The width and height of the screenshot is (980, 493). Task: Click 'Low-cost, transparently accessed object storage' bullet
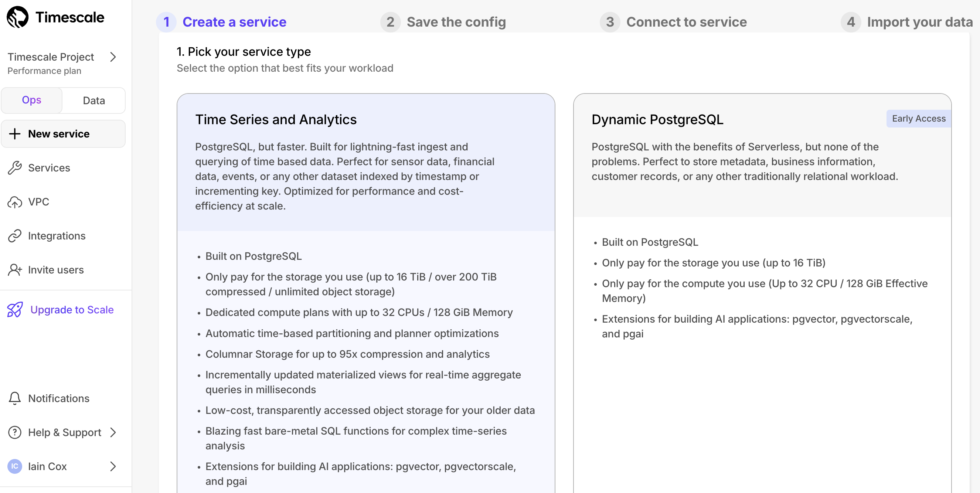point(370,410)
